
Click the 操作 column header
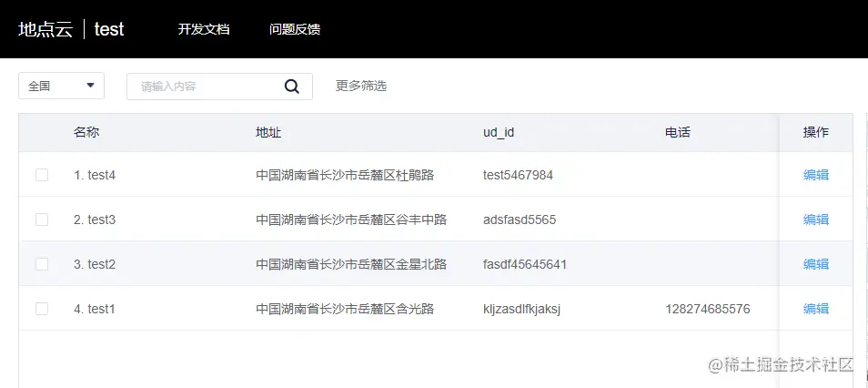[816, 132]
